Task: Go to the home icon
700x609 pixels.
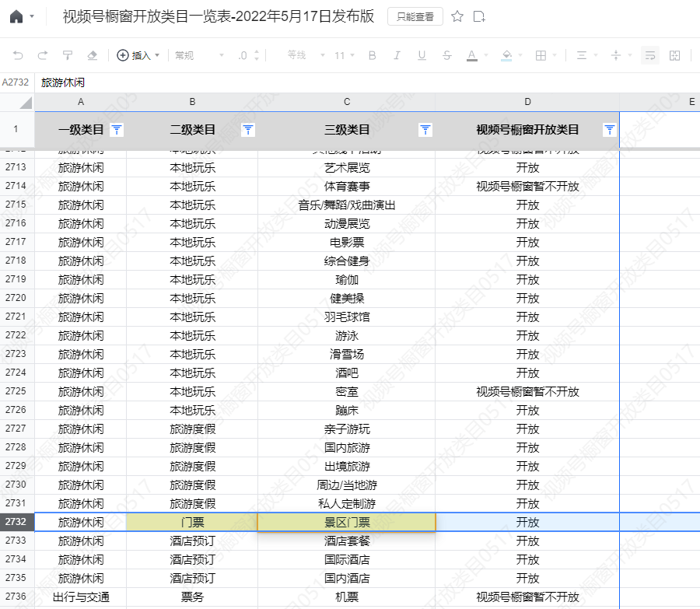Action: (x=16, y=16)
